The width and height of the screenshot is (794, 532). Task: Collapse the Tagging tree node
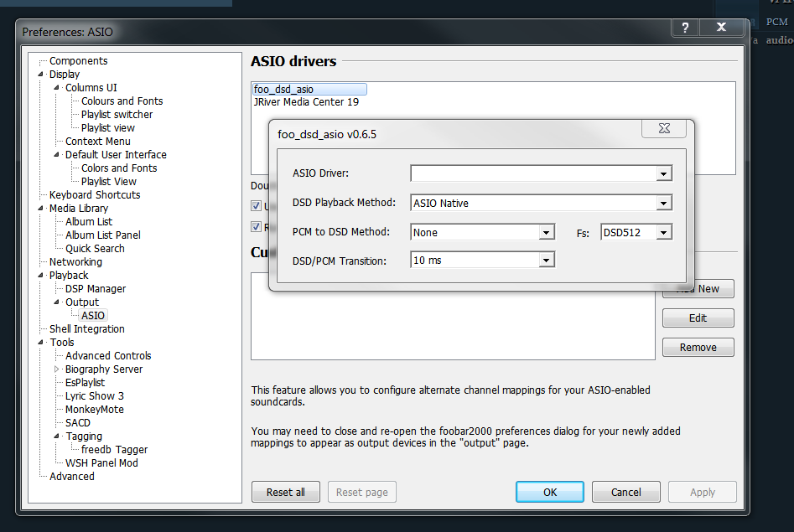57,436
